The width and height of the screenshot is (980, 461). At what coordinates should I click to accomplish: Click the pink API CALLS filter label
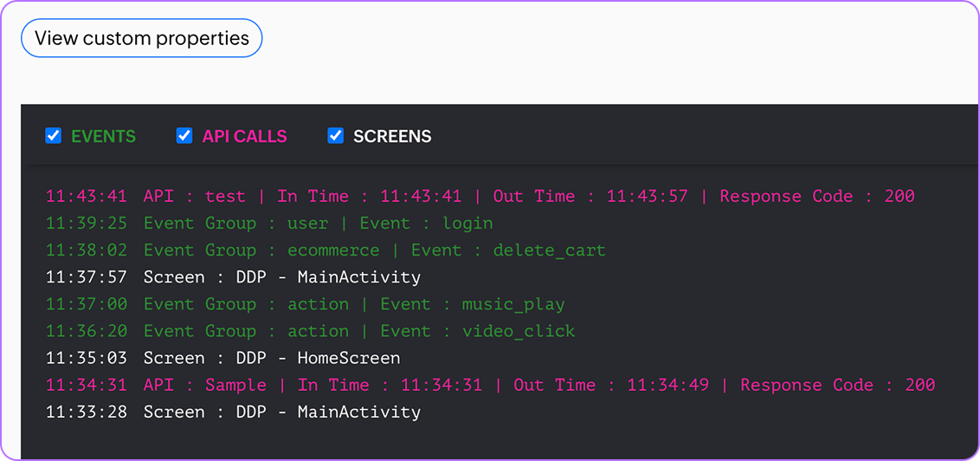click(x=244, y=136)
